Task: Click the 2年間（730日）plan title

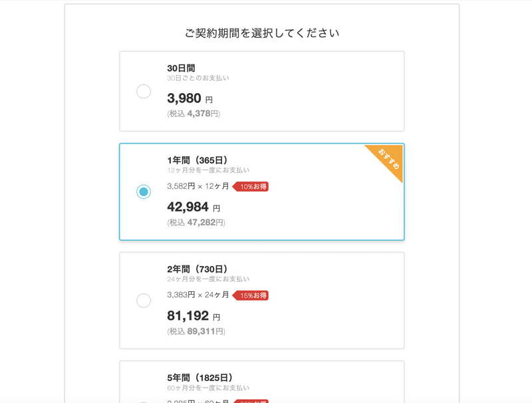Action: [198, 269]
